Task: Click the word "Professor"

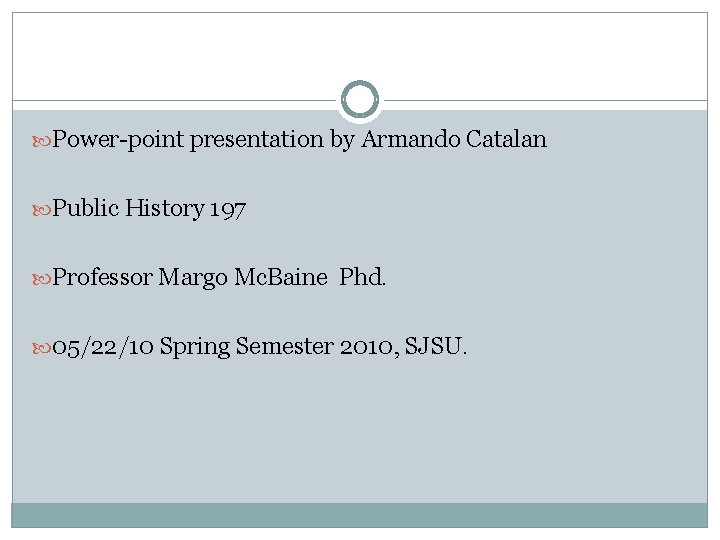Action: [102, 277]
